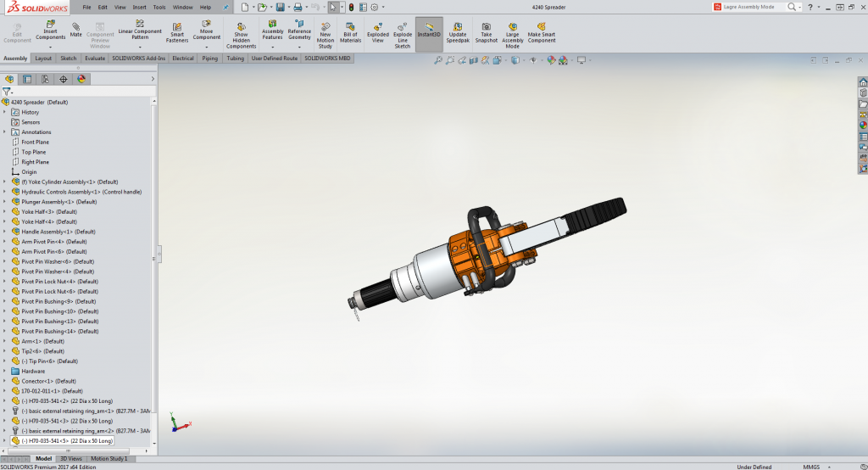Open the Insert menu
Viewport: 868px width, 470px height.
[140, 7]
